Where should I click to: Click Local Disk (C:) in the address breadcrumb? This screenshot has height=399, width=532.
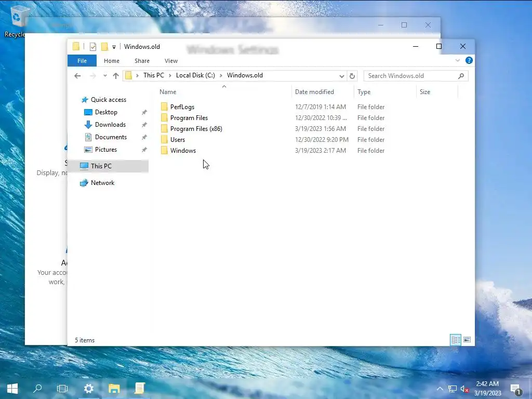(x=195, y=75)
